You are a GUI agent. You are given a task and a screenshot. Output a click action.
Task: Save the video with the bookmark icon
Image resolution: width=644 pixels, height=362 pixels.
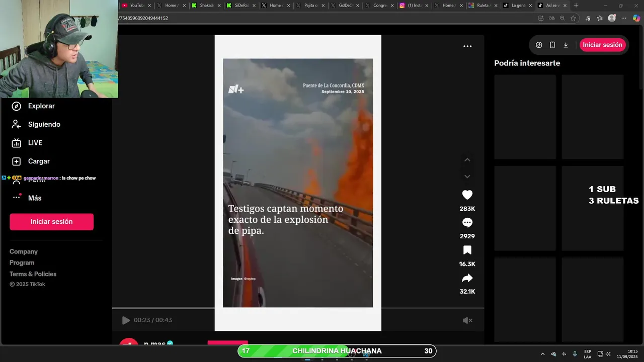(x=467, y=250)
